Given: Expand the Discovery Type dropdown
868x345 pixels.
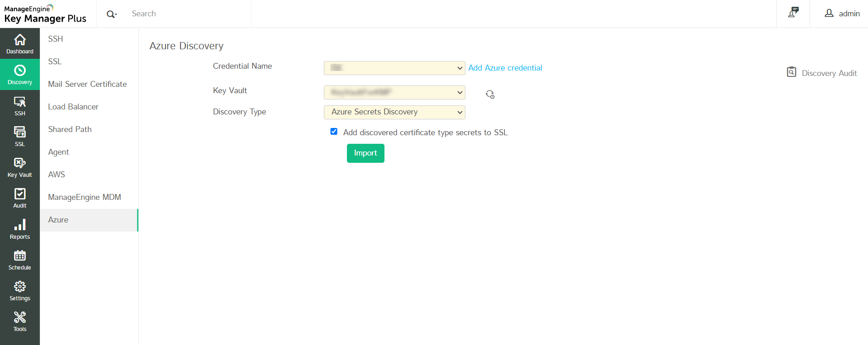Looking at the screenshot, I should tap(394, 112).
